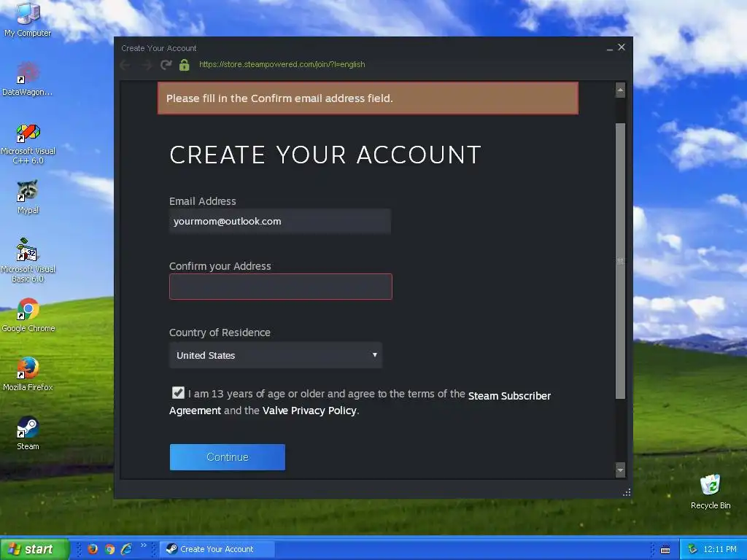Click the 'Please fill in' error banner
747x560 pixels.
[368, 98]
